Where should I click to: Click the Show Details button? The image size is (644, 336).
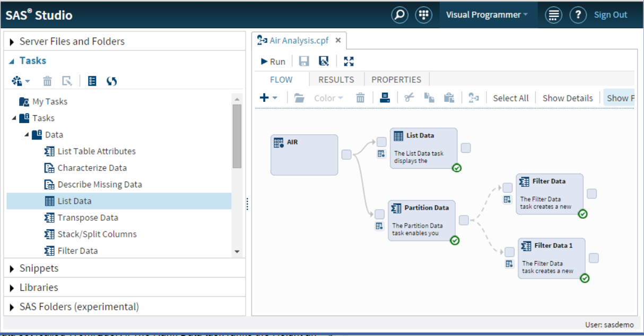click(x=568, y=98)
